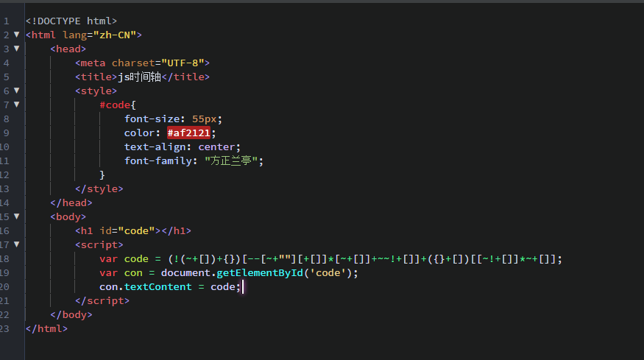Screen dimensions: 644x360
Task: Click the closing </script> tag
Action: (x=102, y=301)
